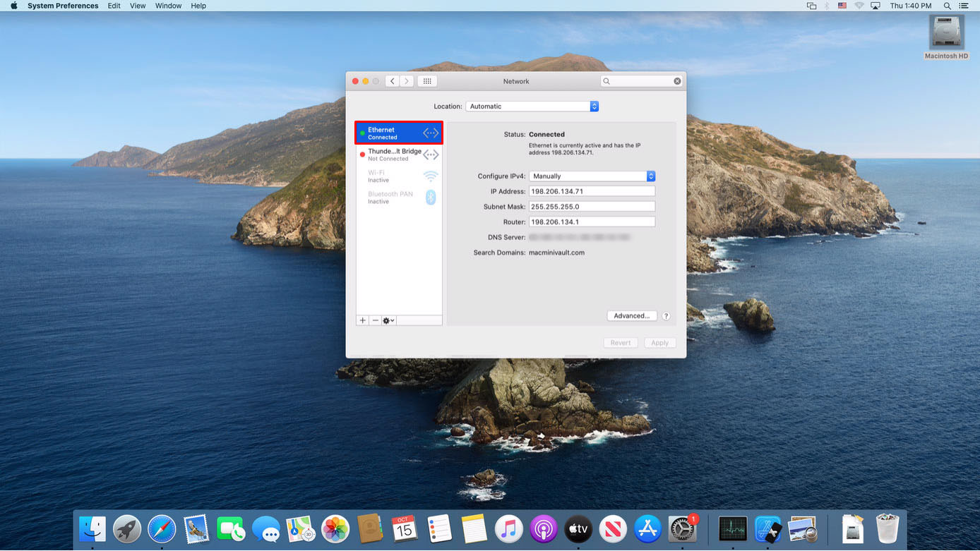Image resolution: width=980 pixels, height=551 pixels.
Task: Open the Edit menu
Action: tap(114, 6)
